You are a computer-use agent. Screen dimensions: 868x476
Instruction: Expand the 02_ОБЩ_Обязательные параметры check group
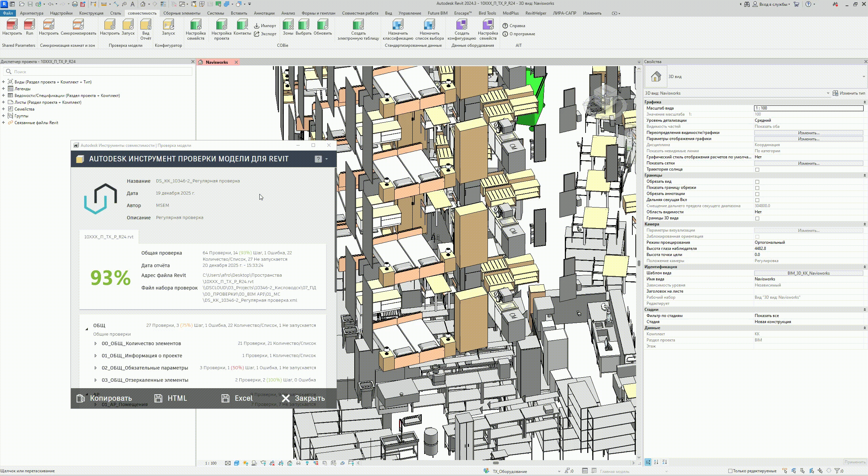(x=96, y=368)
